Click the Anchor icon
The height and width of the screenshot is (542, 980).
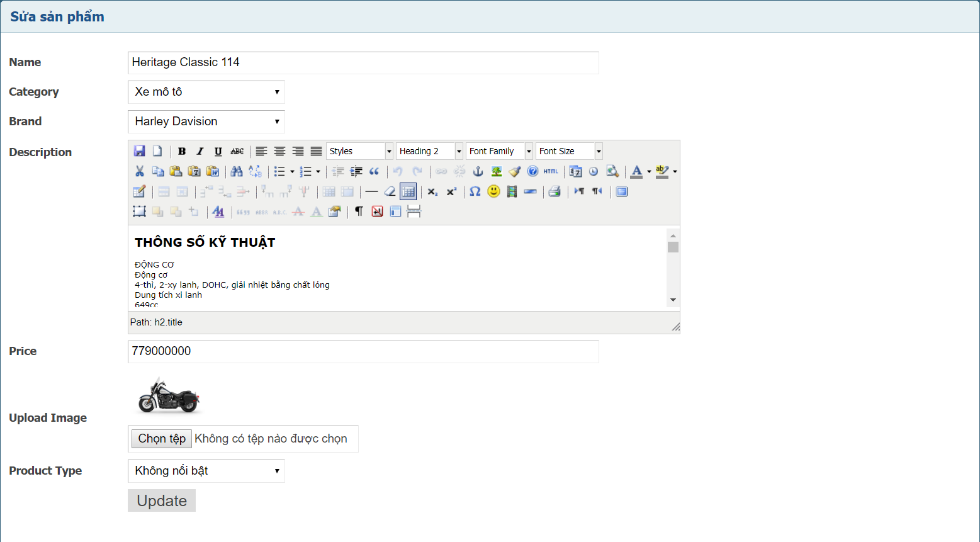pos(478,171)
